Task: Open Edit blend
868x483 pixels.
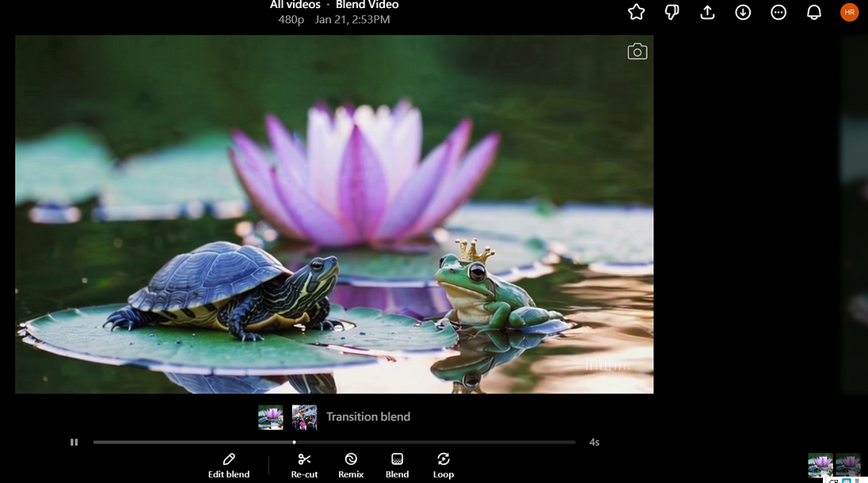Action: click(x=229, y=466)
